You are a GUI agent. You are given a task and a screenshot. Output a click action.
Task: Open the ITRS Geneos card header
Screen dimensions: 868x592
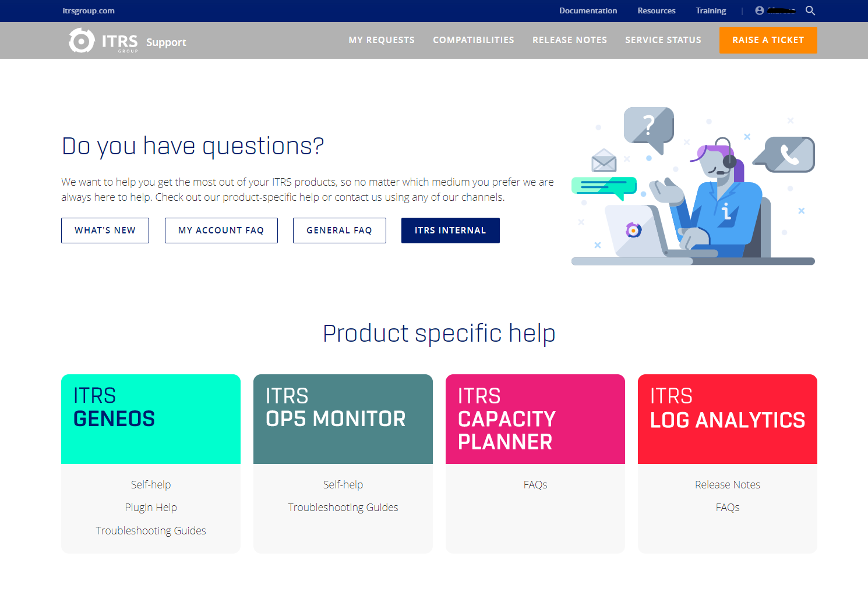pyautogui.click(x=151, y=419)
